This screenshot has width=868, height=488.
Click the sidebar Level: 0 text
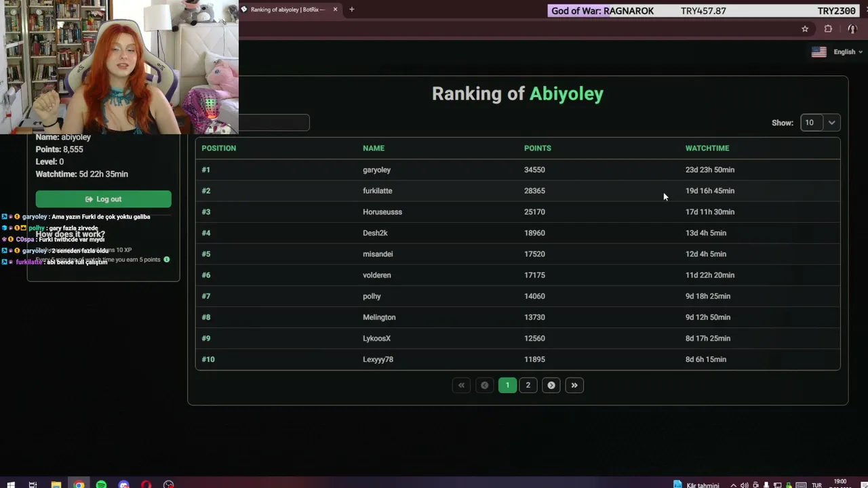click(50, 162)
